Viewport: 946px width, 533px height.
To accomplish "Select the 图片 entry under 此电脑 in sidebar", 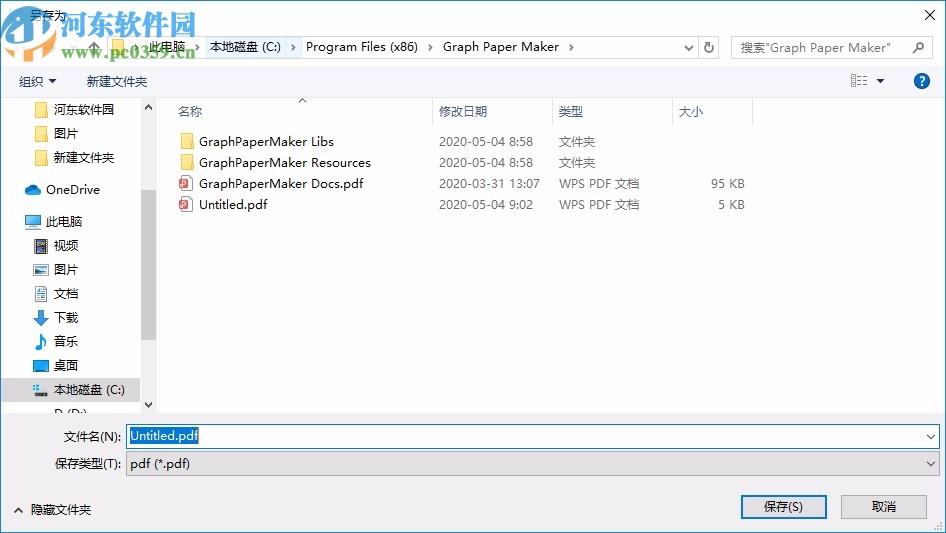I will click(66, 270).
